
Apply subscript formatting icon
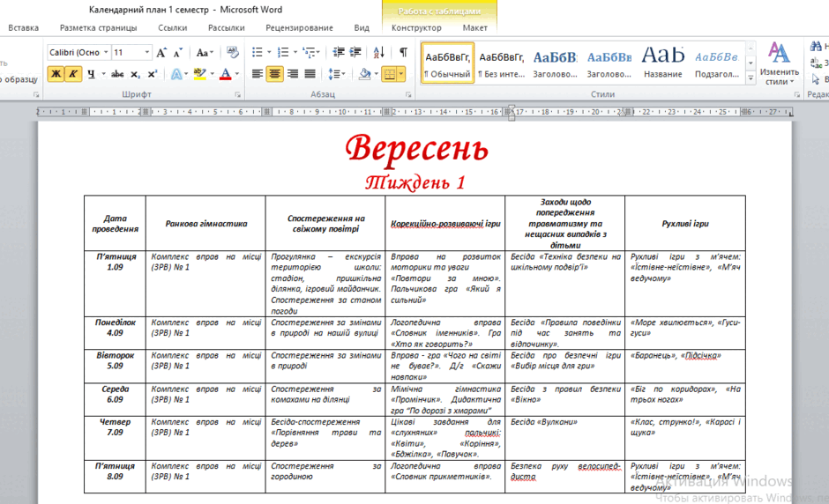[x=135, y=74]
